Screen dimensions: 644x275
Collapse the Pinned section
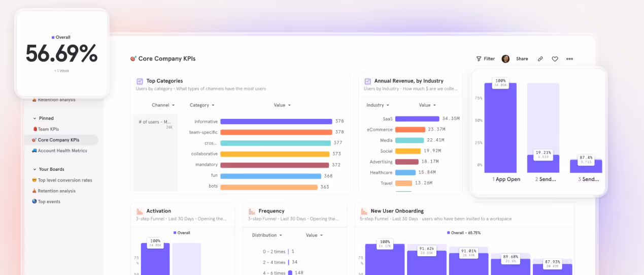[35, 118]
